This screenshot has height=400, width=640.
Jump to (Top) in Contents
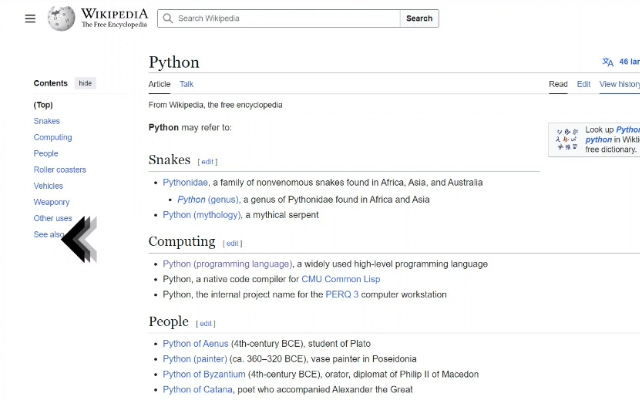[43, 105]
